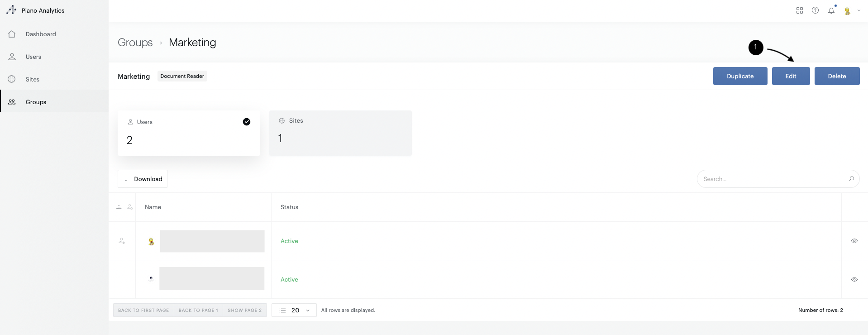Click the Duplicate button
The image size is (868, 335).
point(740,76)
